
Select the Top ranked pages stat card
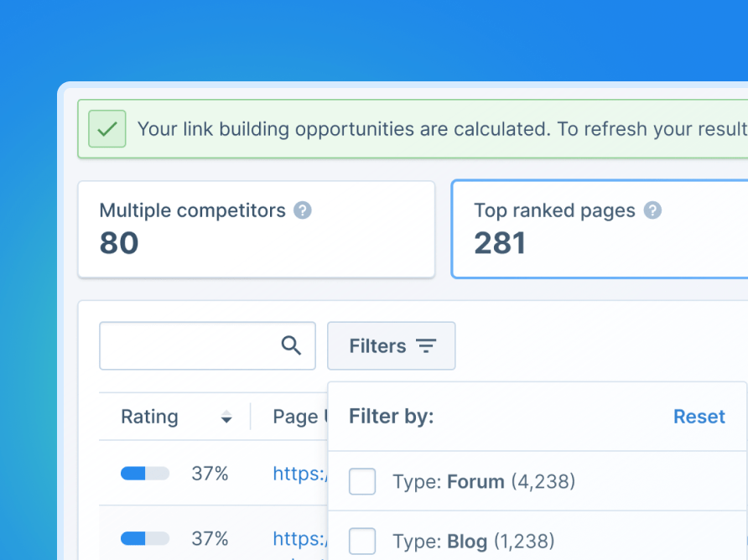coord(604,228)
